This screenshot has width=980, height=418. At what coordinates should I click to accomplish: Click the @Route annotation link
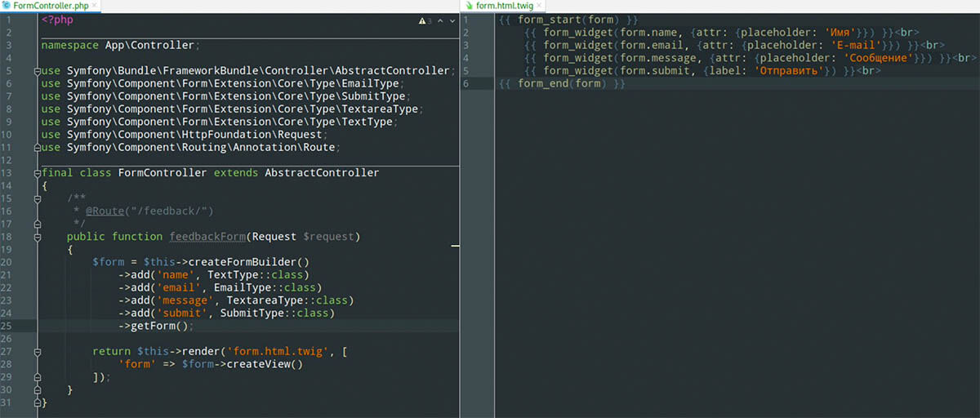(105, 211)
